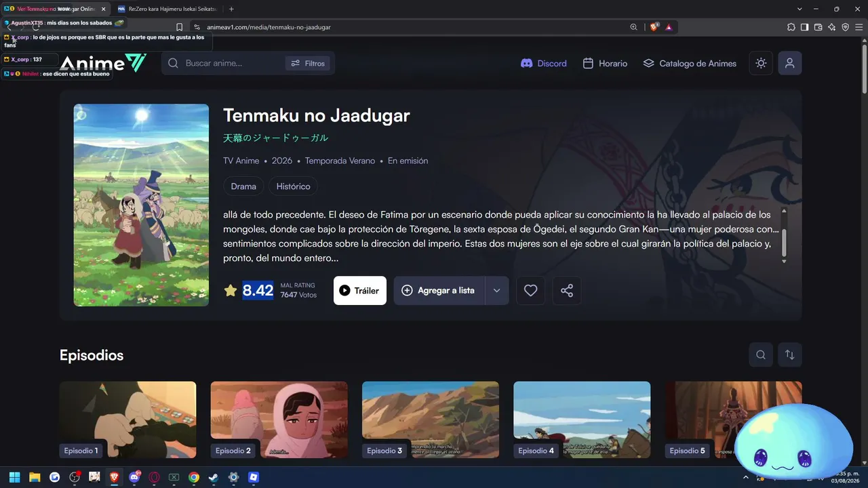Open the Discord link
Screen dimensions: 868x488
(x=543, y=63)
